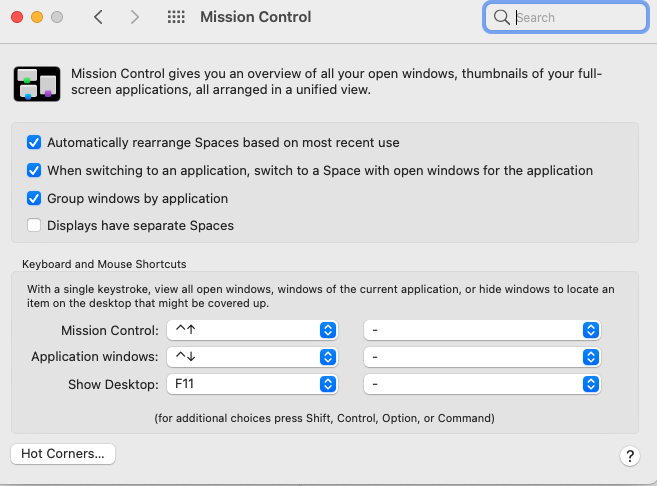Open Show Desktop mouse shortcut dropdown

click(481, 383)
